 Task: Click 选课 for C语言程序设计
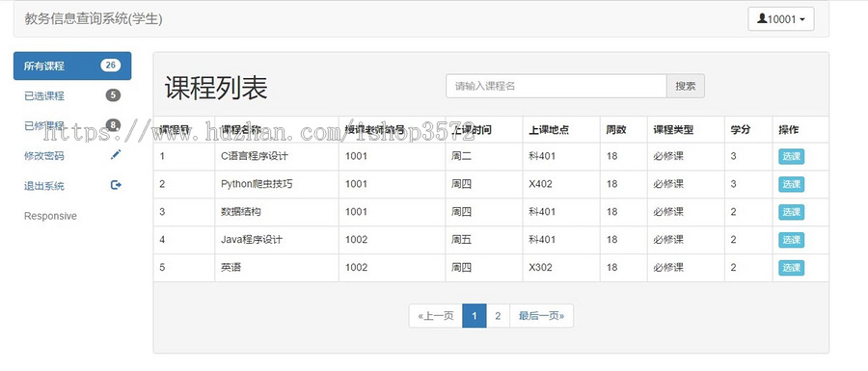(x=791, y=156)
